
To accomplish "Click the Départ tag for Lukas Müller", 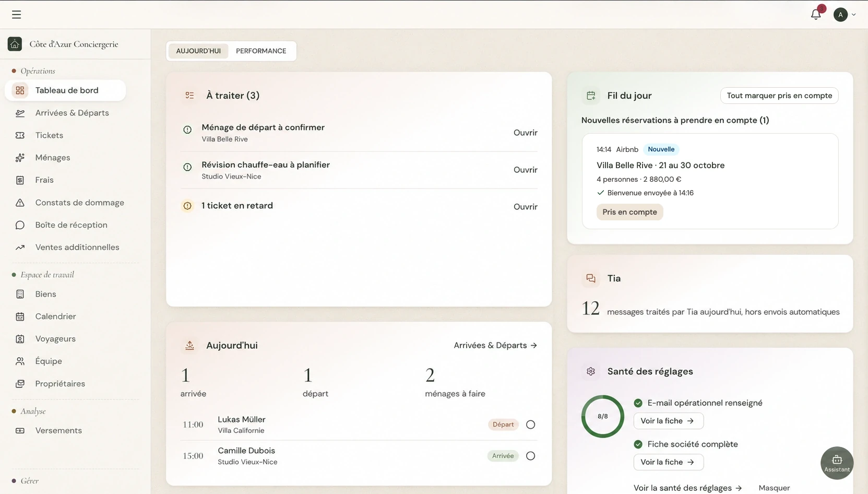I will [503, 425].
